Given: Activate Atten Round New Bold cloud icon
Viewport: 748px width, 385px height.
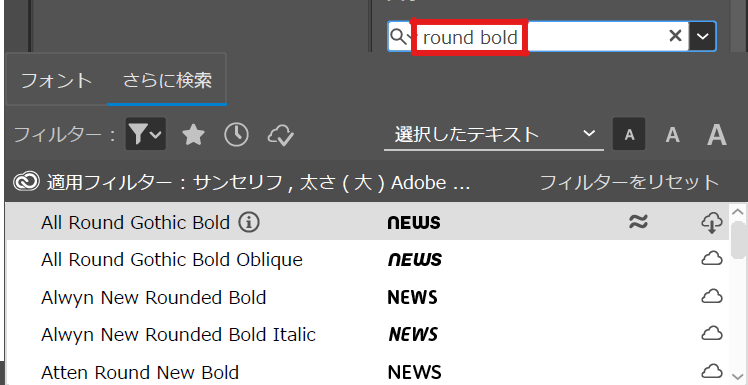Looking at the screenshot, I should pyautogui.click(x=712, y=371).
